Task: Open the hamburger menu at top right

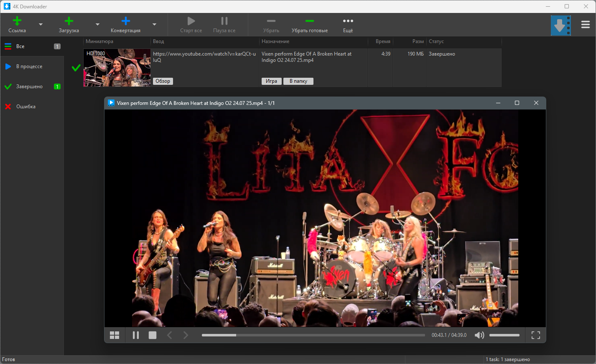Action: tap(585, 25)
